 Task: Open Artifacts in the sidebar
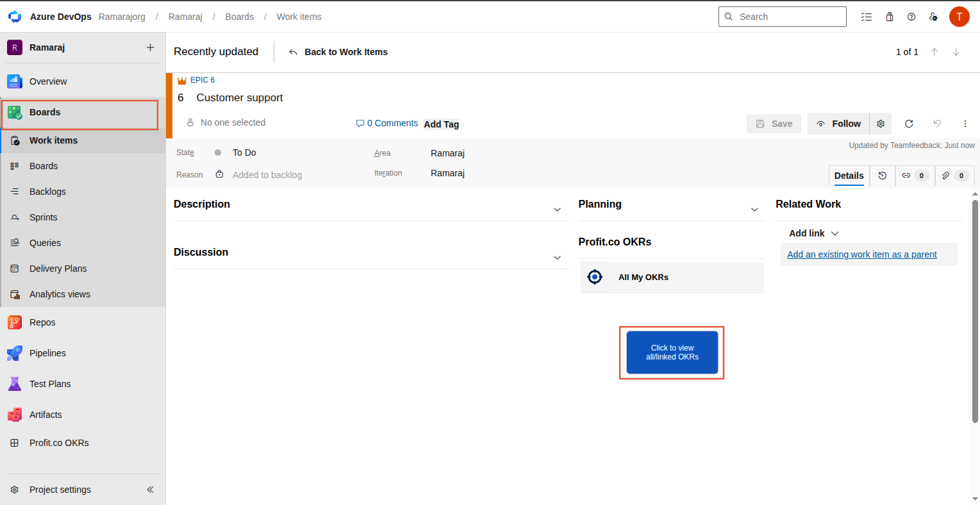pyautogui.click(x=83, y=415)
